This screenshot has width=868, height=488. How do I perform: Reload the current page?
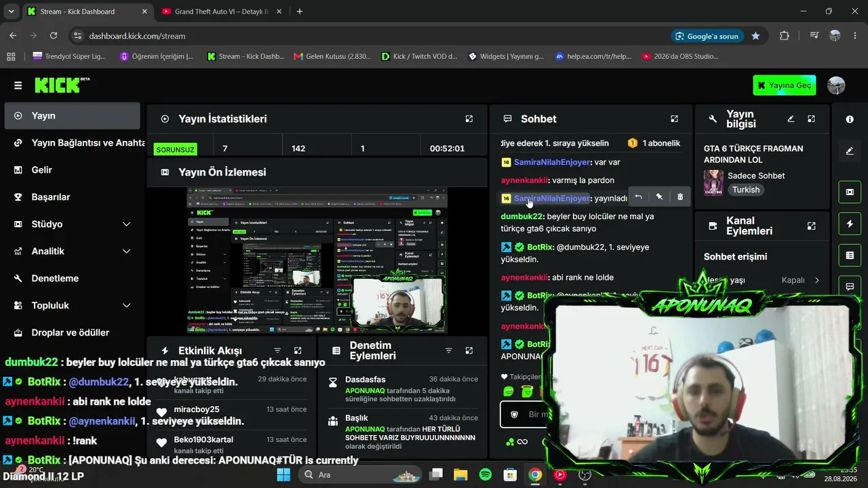(53, 36)
